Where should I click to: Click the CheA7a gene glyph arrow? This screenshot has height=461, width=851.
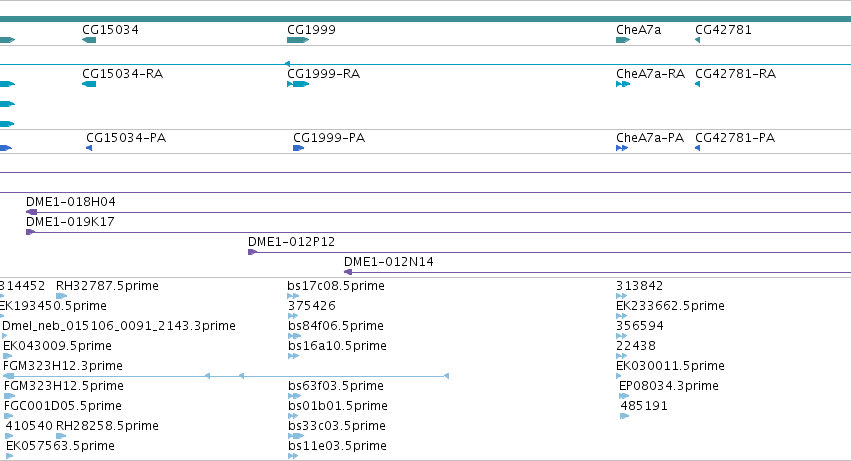pos(623,40)
